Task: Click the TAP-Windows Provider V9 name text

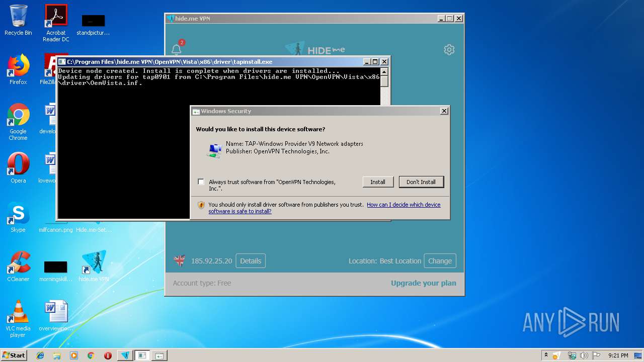Action: 294,144
